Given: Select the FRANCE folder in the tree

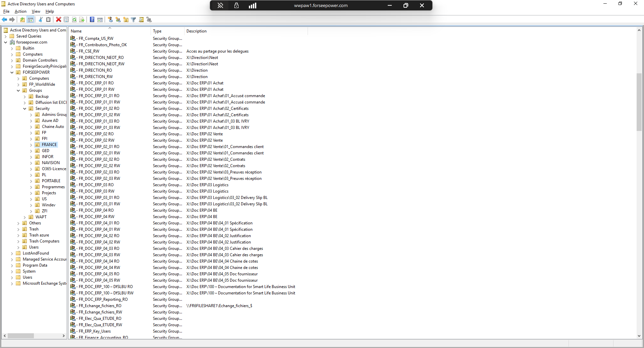Looking at the screenshot, I should pyautogui.click(x=50, y=144).
